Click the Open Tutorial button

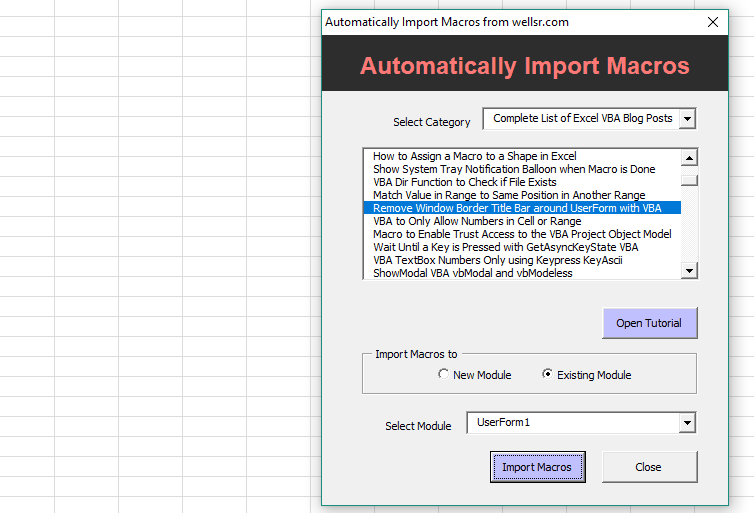pyautogui.click(x=649, y=323)
